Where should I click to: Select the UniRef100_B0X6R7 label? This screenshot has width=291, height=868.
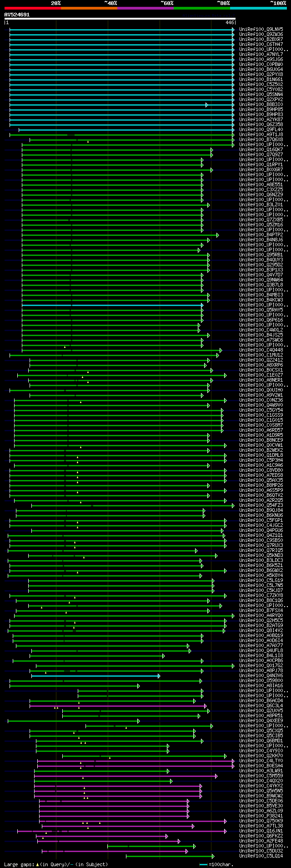[x=261, y=169]
